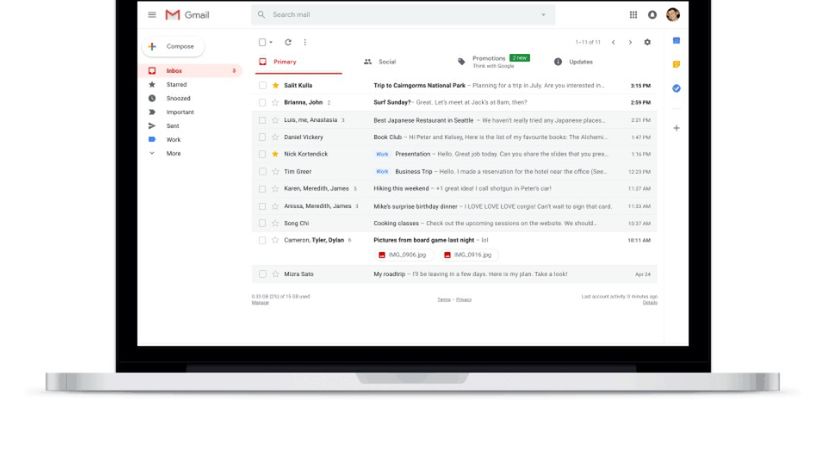The height and width of the screenshot is (469, 833).
Task: Open the Surf Sunday? email
Action: point(455,103)
